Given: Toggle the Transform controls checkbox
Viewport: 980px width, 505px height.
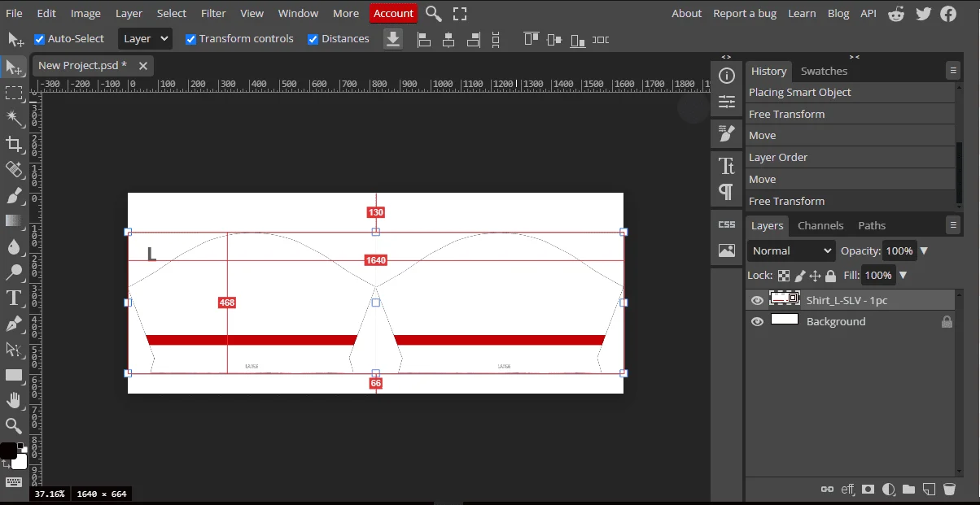Looking at the screenshot, I should tap(190, 39).
